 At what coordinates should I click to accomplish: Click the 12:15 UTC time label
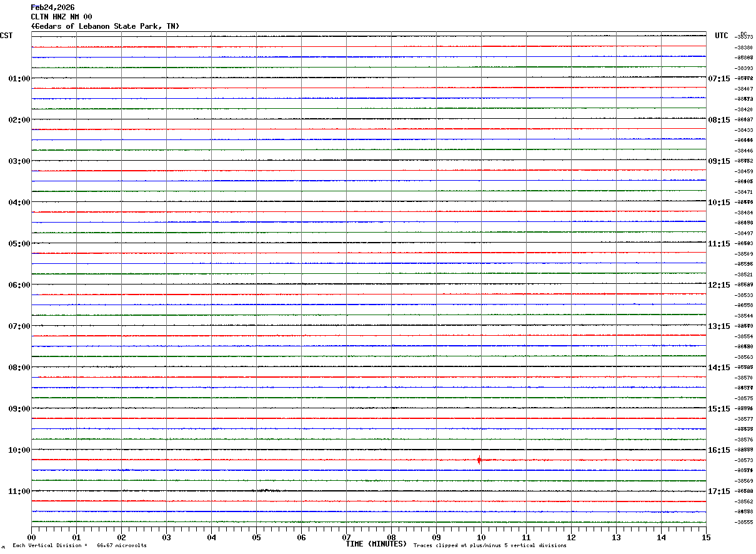[x=719, y=285]
